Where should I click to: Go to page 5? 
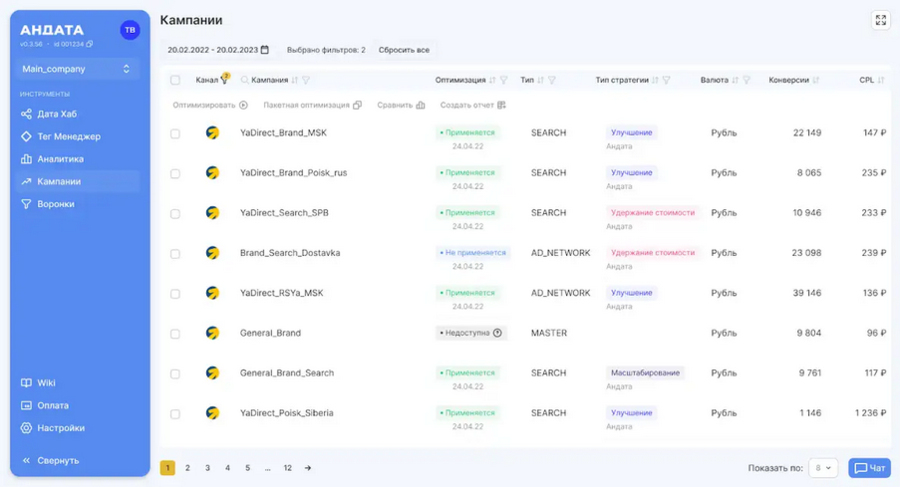(247, 468)
